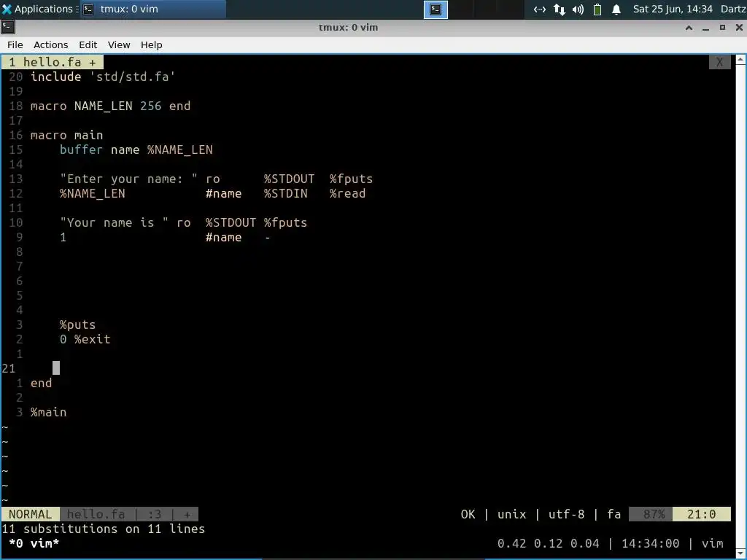Click the "Enter your name: " string
The width and height of the screenshot is (747, 560).
128,179
